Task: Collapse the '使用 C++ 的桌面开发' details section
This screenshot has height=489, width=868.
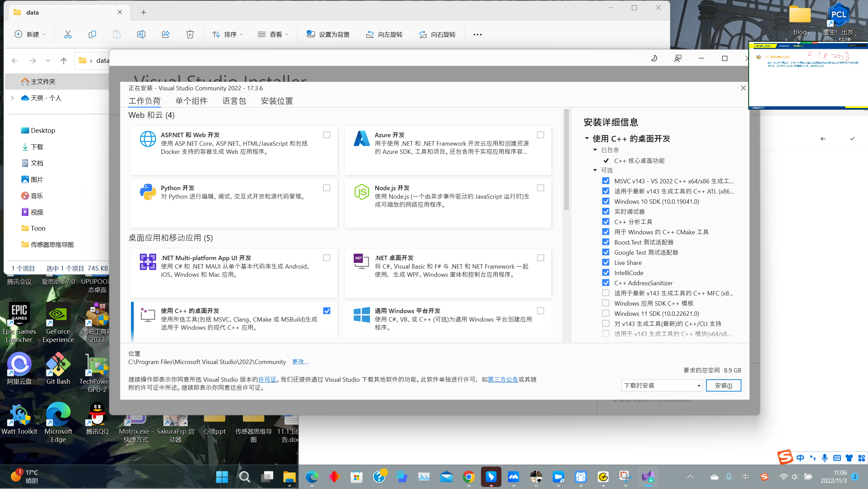Action: (x=587, y=138)
